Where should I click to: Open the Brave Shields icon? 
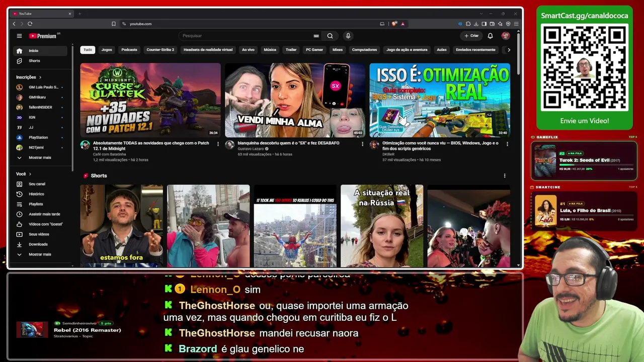[x=394, y=24]
